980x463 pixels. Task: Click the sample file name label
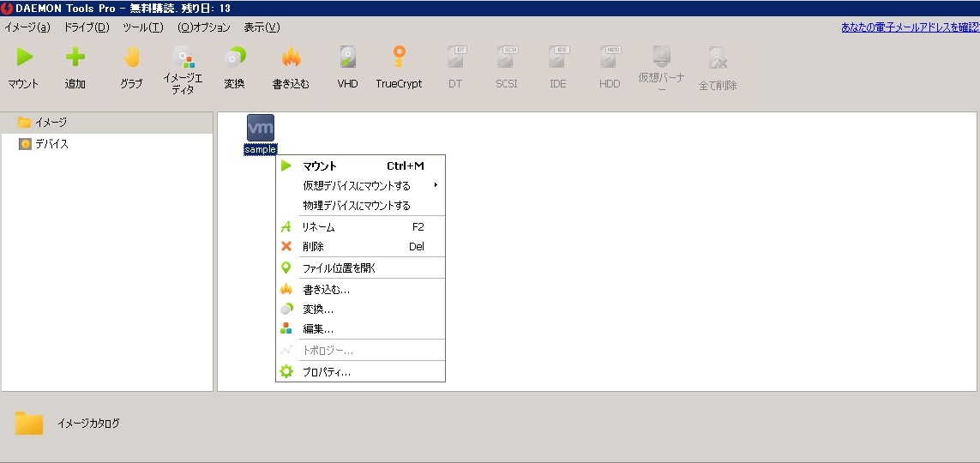click(x=261, y=149)
